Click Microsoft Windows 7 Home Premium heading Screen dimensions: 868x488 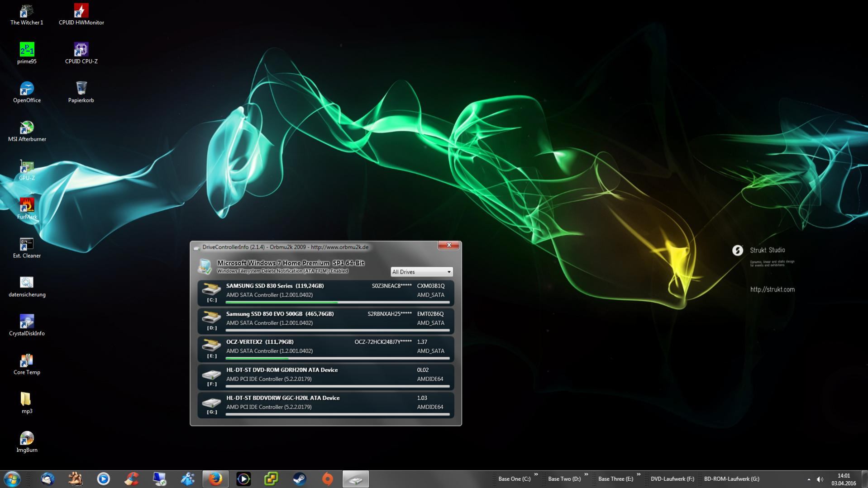(x=291, y=263)
